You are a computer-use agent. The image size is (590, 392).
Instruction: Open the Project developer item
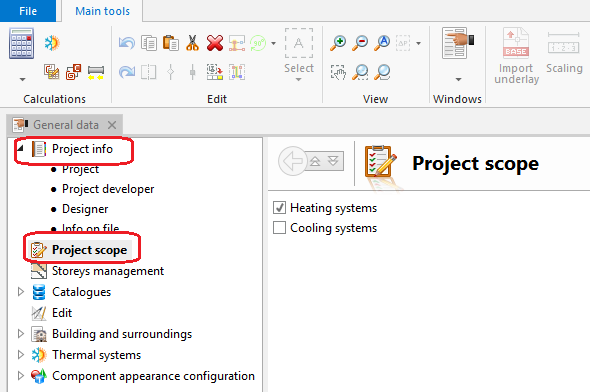click(x=108, y=189)
